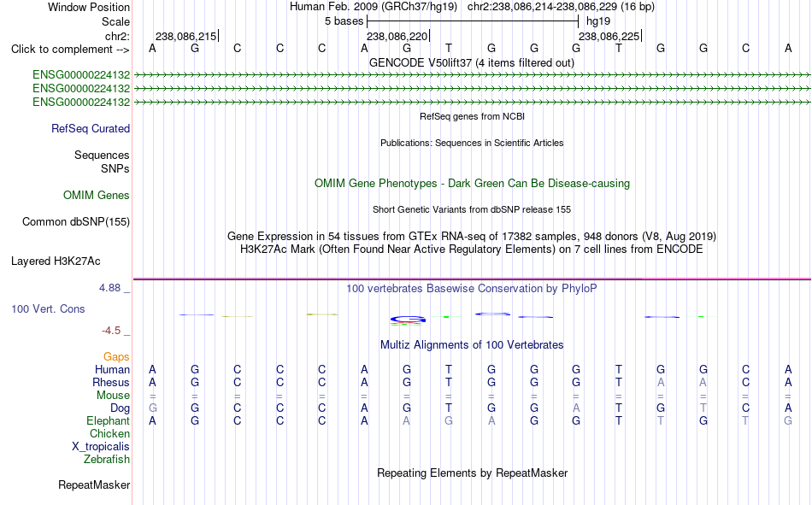This screenshot has height=505, width=812.
Task: Click the 238,086,220 position marker
Action: [397, 36]
